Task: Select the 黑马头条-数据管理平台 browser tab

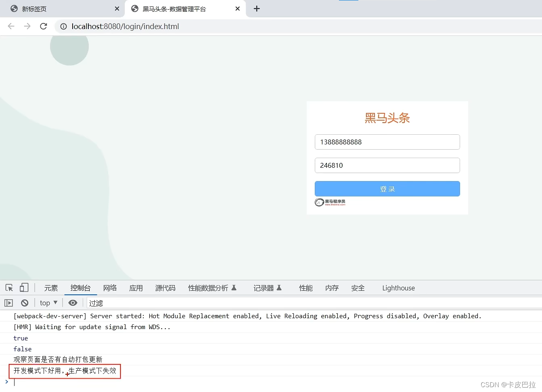Action: click(x=186, y=8)
